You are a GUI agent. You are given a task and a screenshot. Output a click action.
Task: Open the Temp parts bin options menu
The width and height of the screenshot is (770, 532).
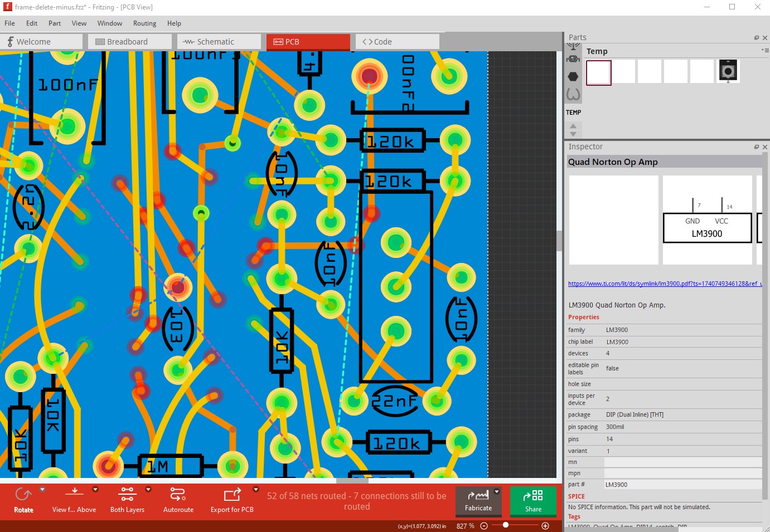click(x=763, y=51)
